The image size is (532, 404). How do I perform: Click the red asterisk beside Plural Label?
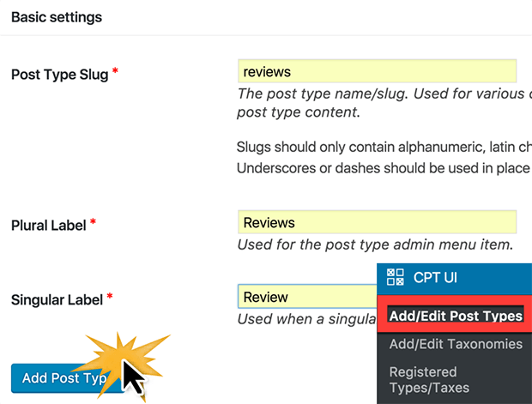93,222
